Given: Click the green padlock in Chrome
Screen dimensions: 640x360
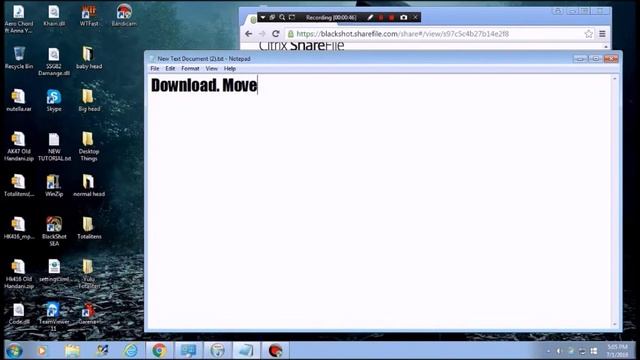Looking at the screenshot, I should pos(291,34).
